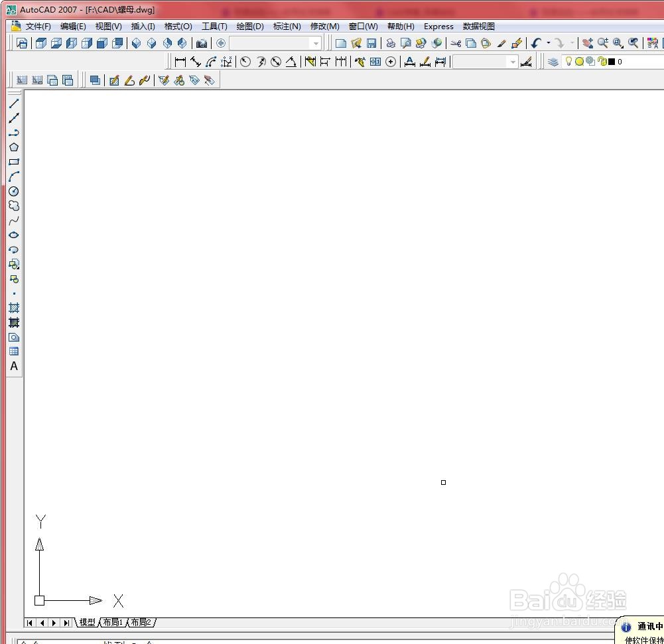
Task: Click the Zoom Previous icon
Action: click(633, 43)
